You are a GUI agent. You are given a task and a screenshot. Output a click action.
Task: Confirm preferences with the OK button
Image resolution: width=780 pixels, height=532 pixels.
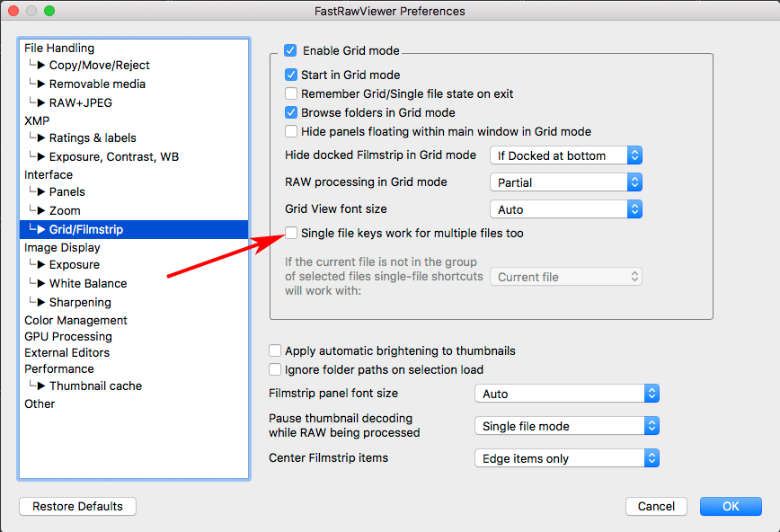tap(731, 507)
